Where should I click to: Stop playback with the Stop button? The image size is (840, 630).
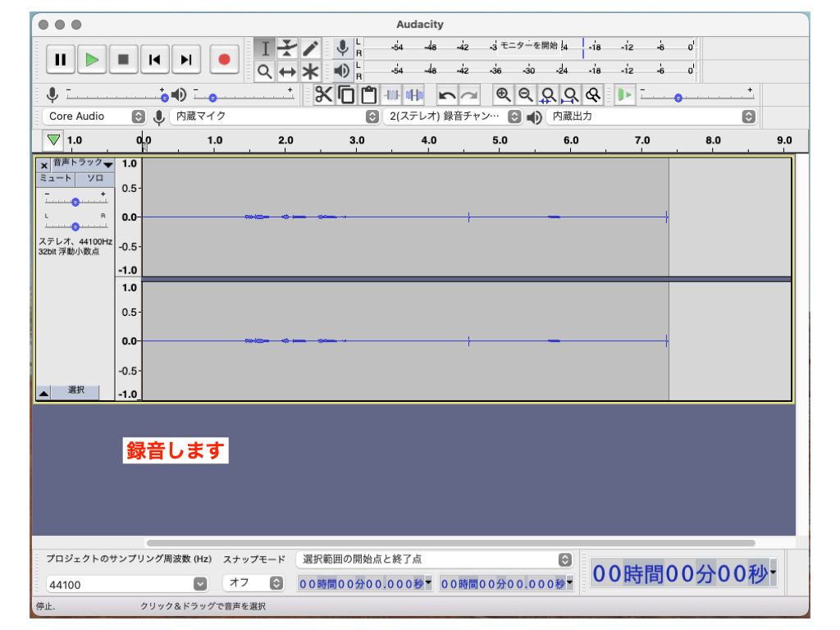123,59
